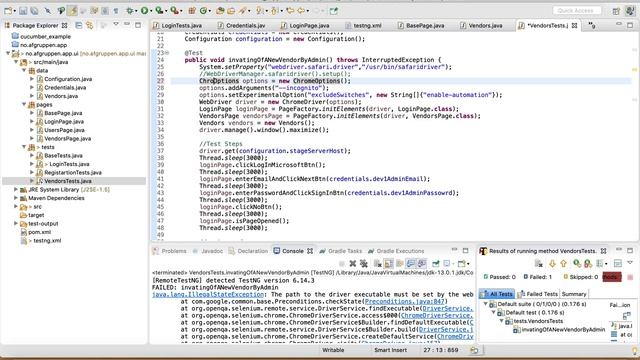Close the VendorsTests.java editor tab
Image resolution: width=640 pixels, height=360 pixels.
[x=575, y=25]
